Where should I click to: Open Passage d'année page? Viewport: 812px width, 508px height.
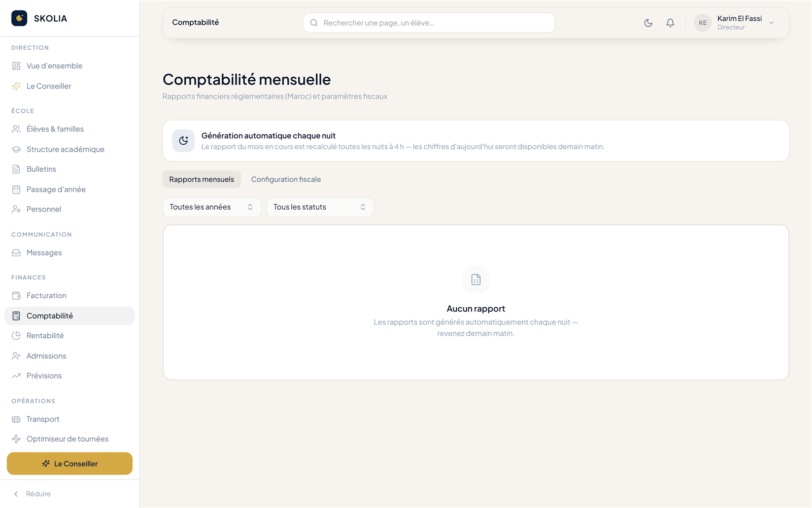(x=70, y=189)
